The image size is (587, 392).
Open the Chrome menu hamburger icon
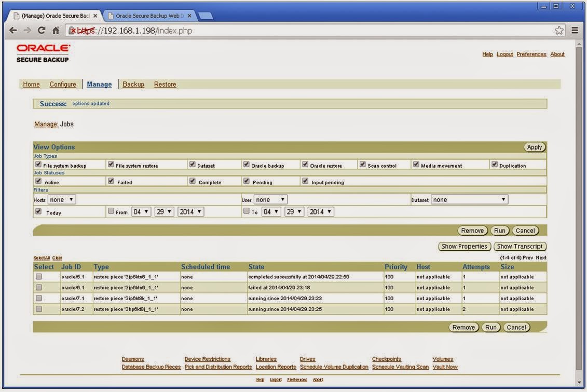(x=575, y=31)
